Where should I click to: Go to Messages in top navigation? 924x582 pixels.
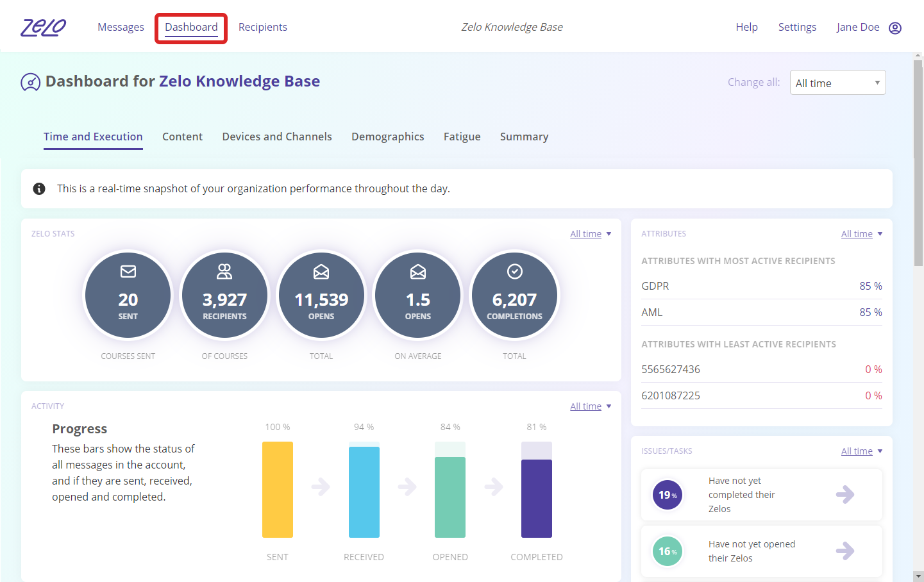[x=121, y=27]
